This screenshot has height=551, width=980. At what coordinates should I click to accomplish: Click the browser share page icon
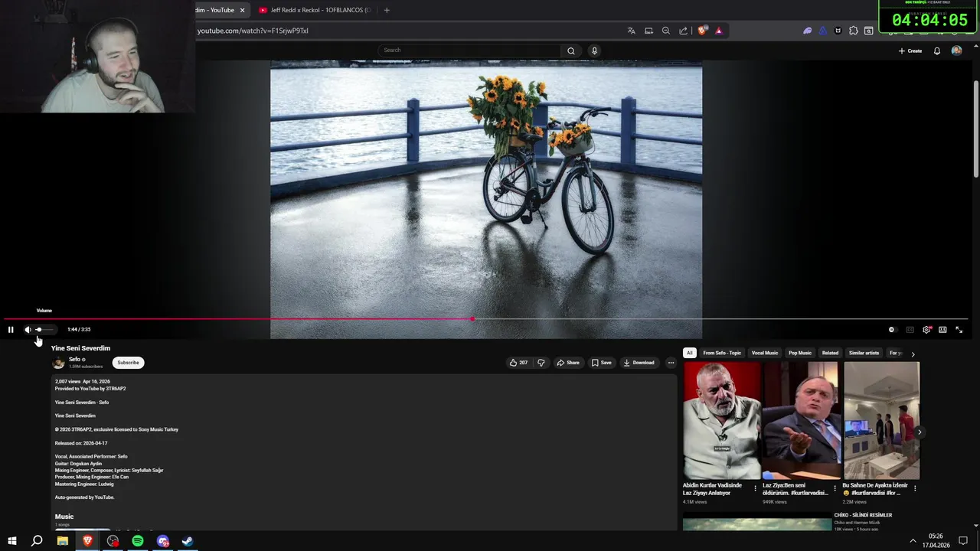pos(683,31)
